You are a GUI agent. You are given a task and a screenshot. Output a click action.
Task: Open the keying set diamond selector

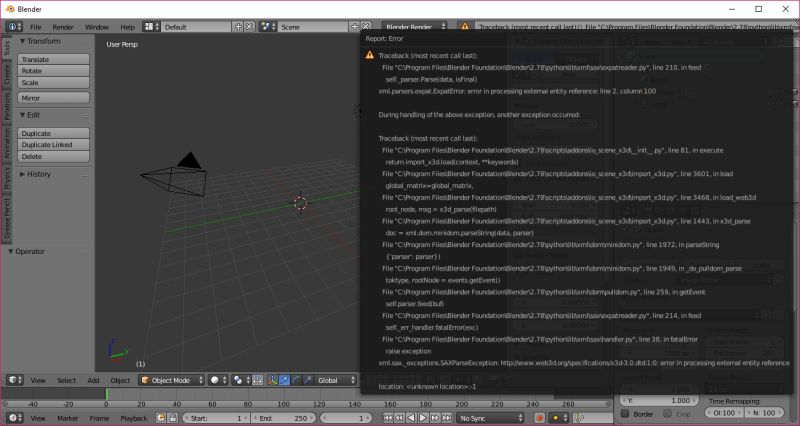pos(559,418)
